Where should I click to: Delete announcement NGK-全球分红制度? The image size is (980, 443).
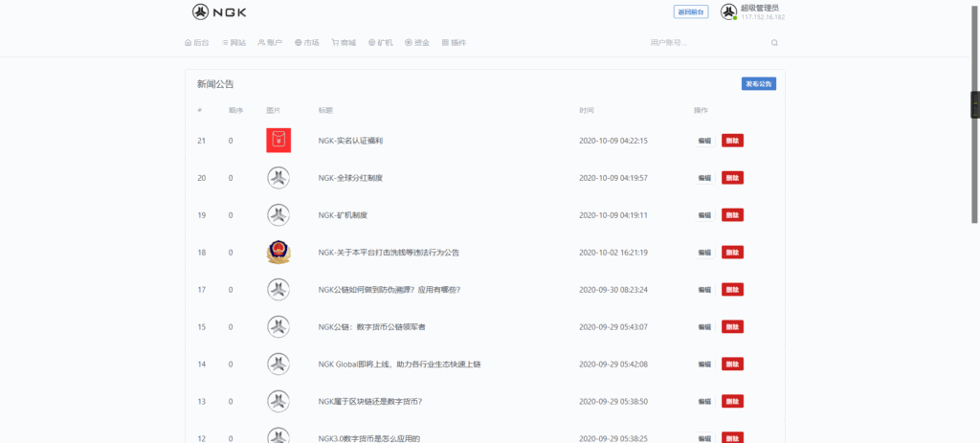click(732, 178)
